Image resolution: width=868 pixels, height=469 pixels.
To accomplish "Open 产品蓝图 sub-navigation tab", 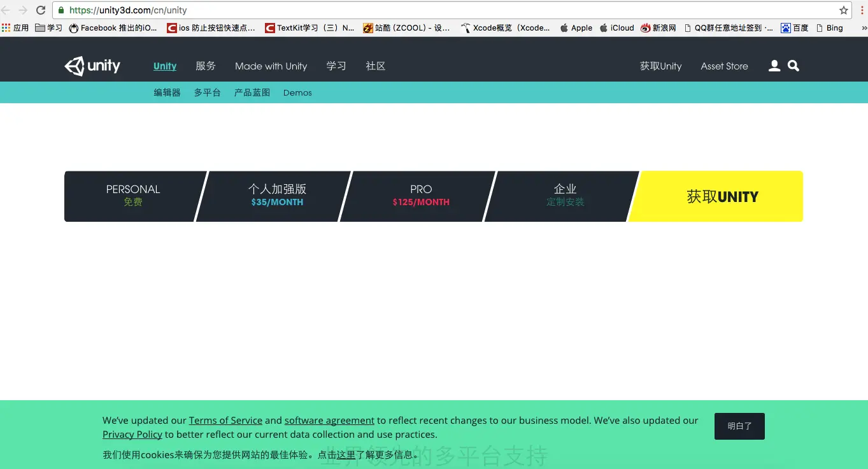I will coord(252,92).
